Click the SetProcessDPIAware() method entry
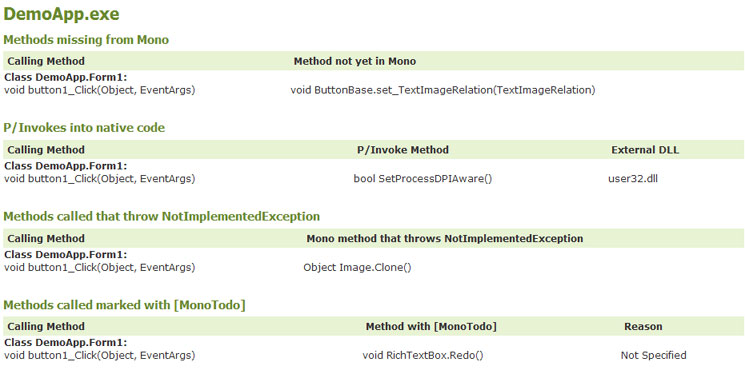This screenshot has height=370, width=745. point(423,179)
